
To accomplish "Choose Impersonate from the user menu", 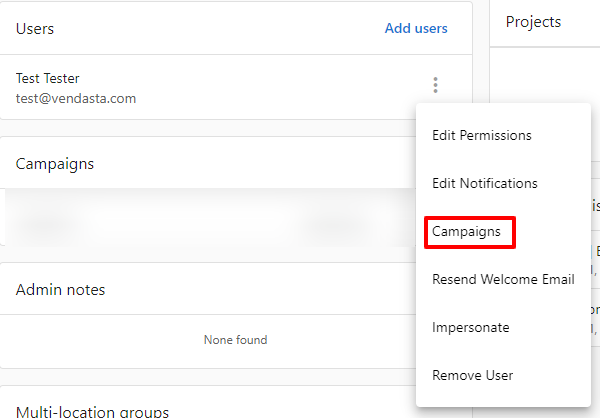I will click(x=471, y=328).
